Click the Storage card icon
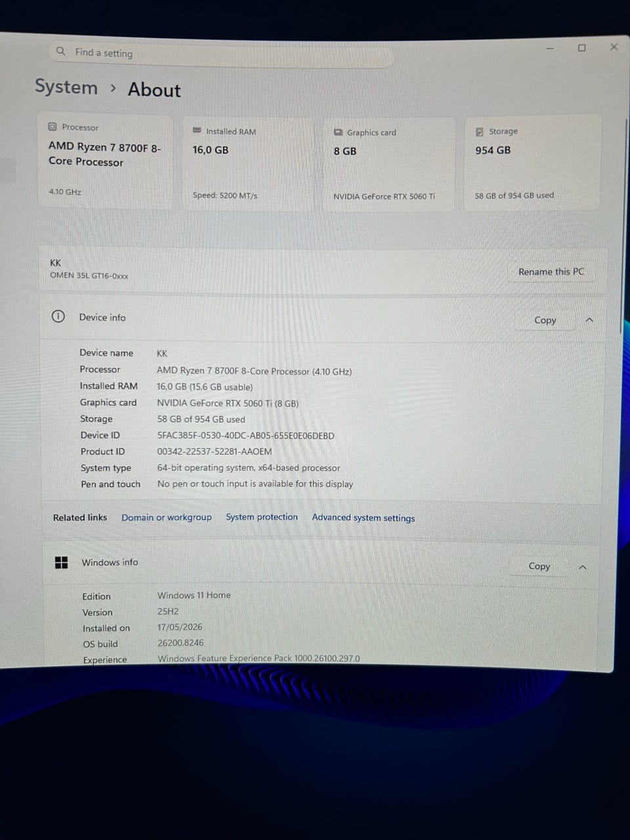Screen dimensions: 630x840 click(x=480, y=131)
